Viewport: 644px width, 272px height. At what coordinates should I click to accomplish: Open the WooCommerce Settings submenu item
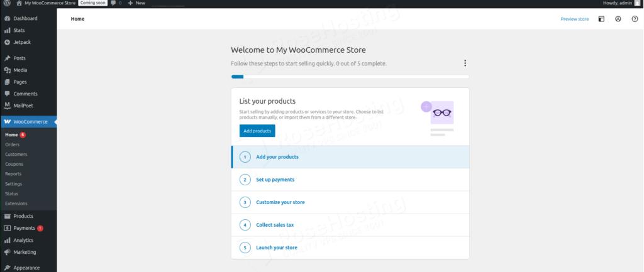pyautogui.click(x=14, y=184)
